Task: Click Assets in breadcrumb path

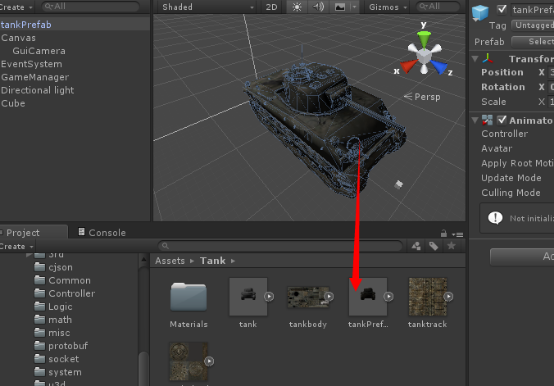Action: tap(170, 261)
